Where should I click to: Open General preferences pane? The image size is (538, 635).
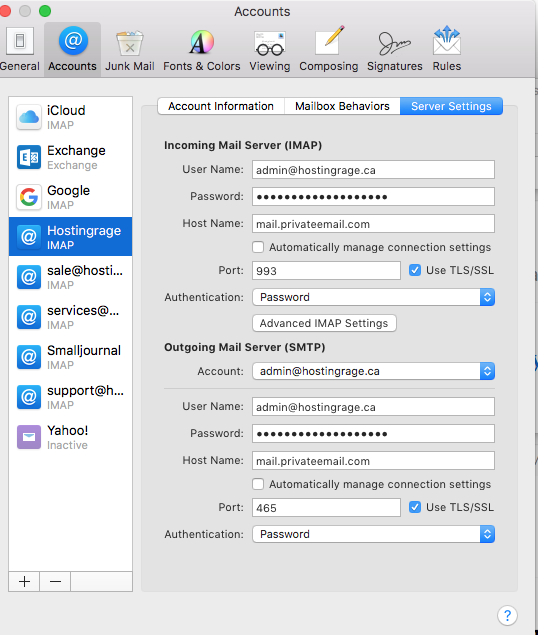click(x=19, y=49)
